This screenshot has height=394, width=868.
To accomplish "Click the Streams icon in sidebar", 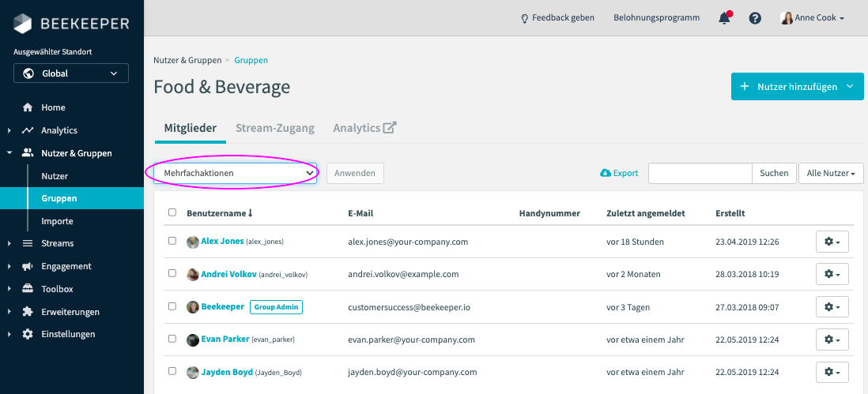I will point(28,243).
